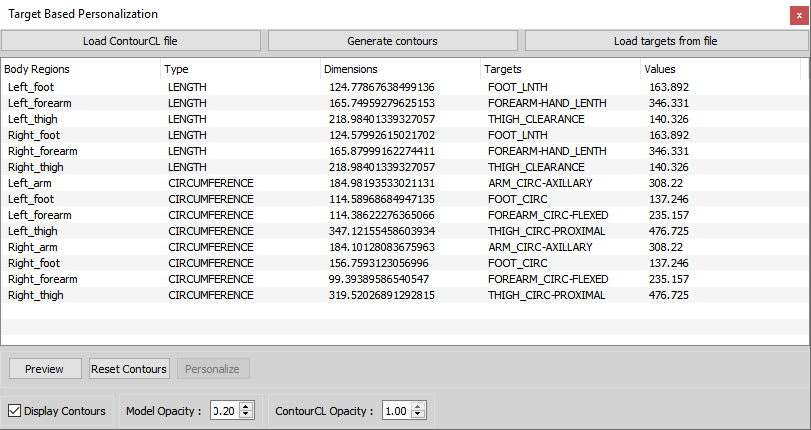Click dimension 114.58968684947135
811x430 pixels.
[382, 199]
